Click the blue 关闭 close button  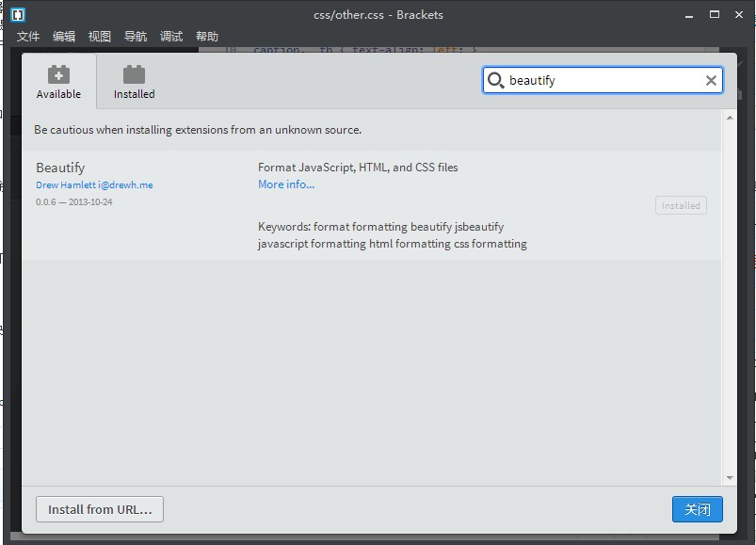pyautogui.click(x=698, y=509)
